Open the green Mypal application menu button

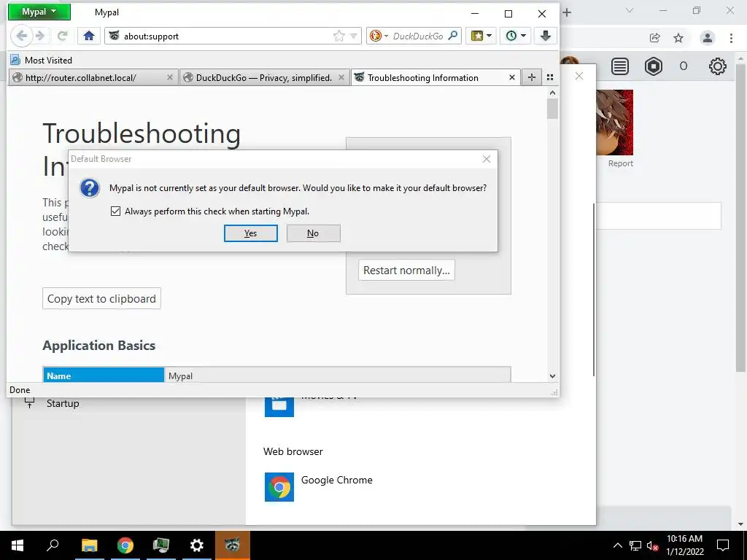[x=39, y=12]
